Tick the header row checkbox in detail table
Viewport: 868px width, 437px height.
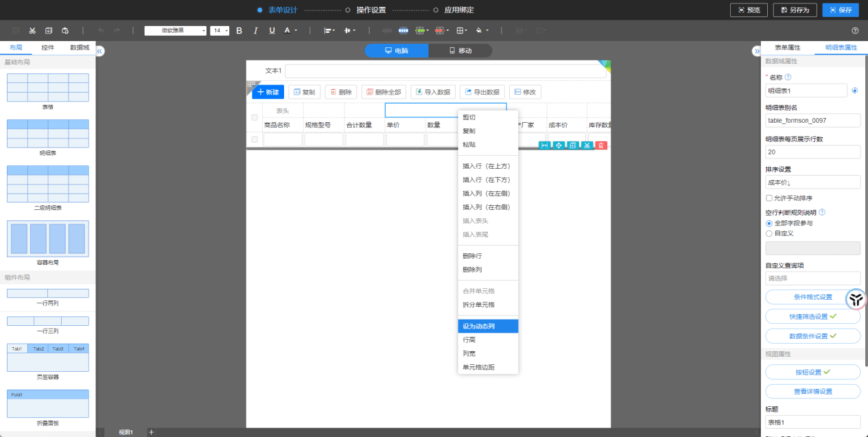pos(255,117)
